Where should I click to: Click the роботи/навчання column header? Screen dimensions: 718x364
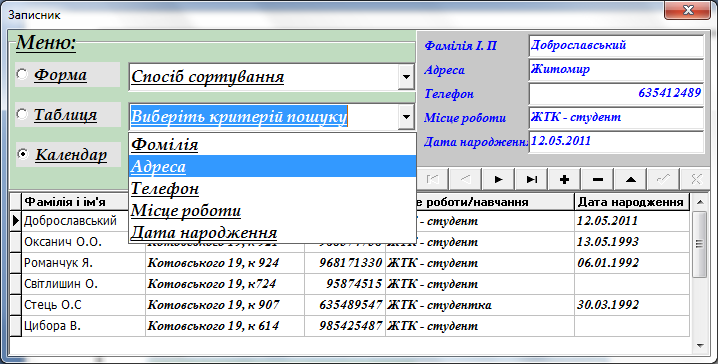[495, 201]
